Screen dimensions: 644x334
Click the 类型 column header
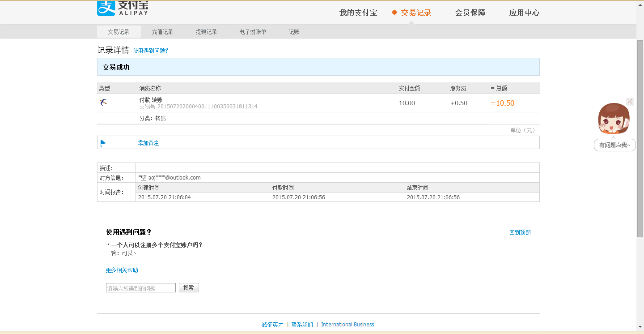[105, 88]
